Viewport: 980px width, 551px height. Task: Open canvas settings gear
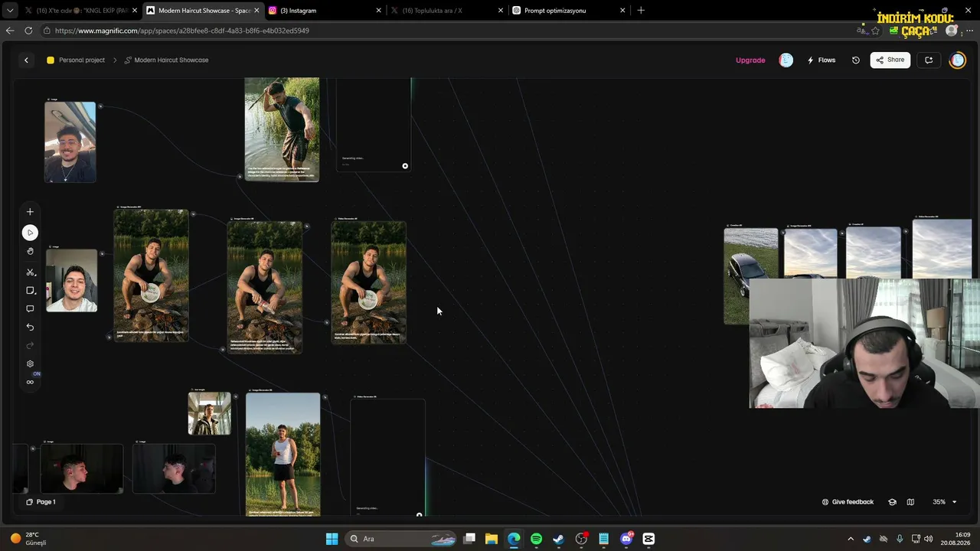(30, 364)
